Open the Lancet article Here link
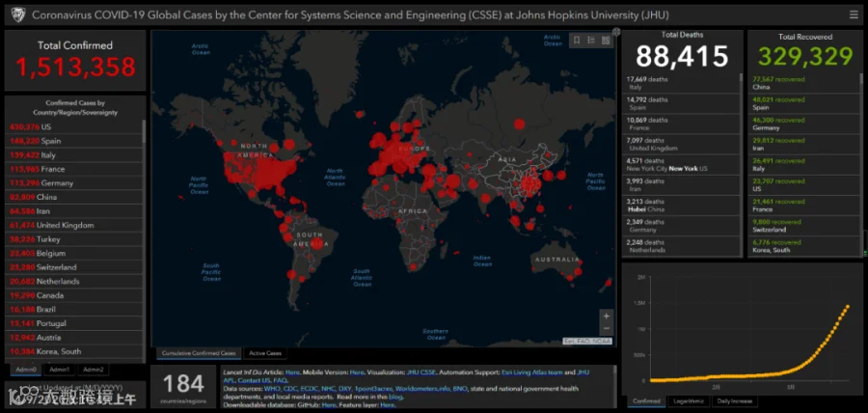The width and height of the screenshot is (868, 413). coord(292,372)
